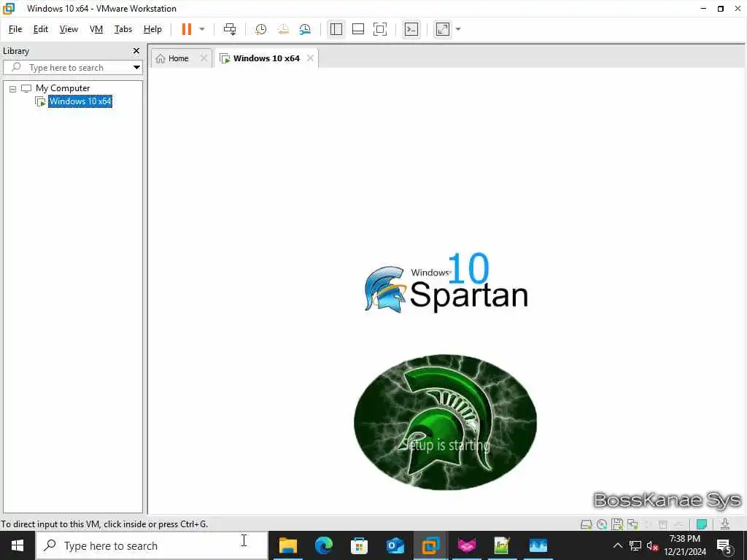This screenshot has width=747, height=560.
Task: Click the Library search field
Action: 71,68
